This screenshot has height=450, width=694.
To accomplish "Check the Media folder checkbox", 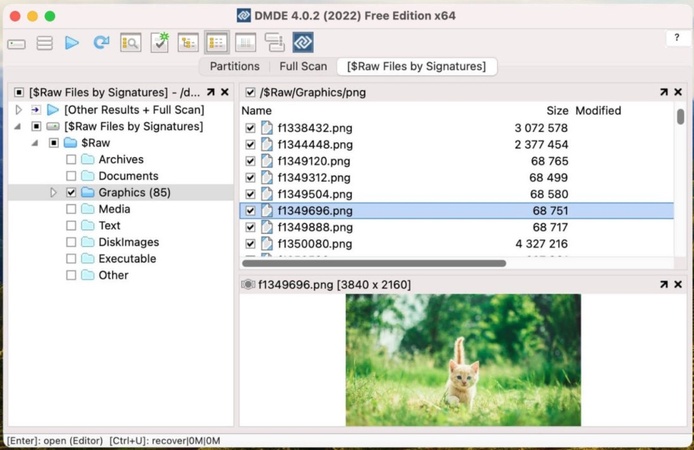I will coord(71,209).
